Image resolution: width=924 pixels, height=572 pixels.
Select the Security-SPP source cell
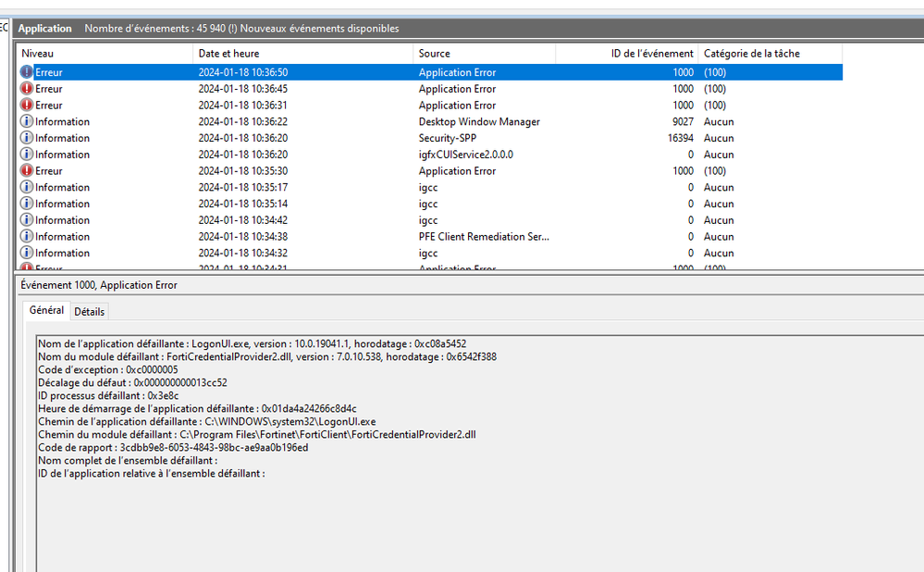point(448,138)
